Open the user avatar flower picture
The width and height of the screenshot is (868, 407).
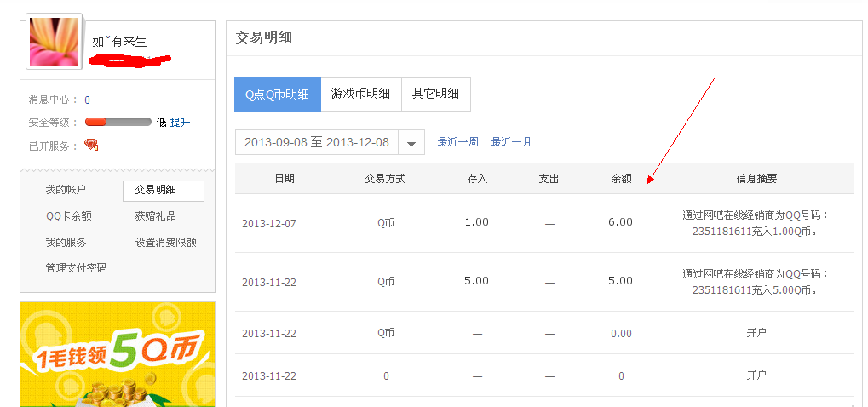pos(54,42)
